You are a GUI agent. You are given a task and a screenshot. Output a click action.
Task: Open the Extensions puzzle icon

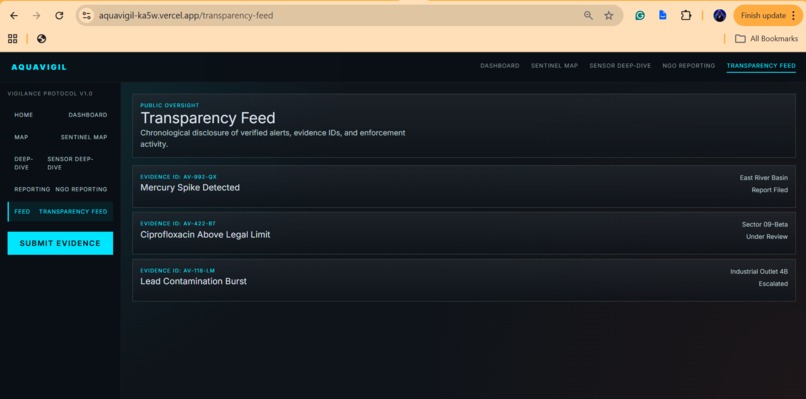pyautogui.click(x=686, y=15)
